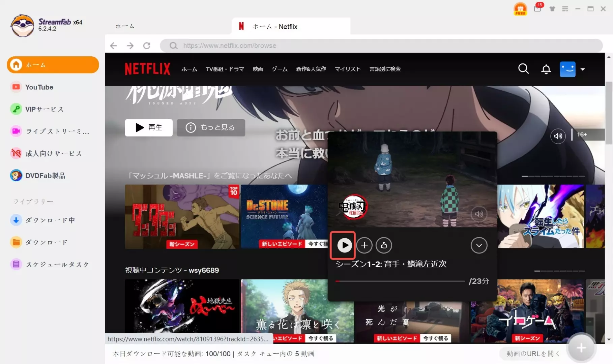Go forward with the browser forward arrow

(x=130, y=45)
